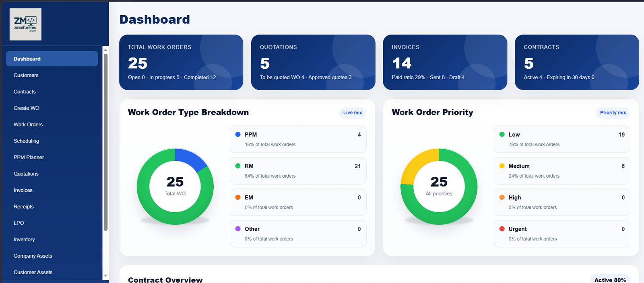Screen dimensions: 644x283
Task: Select the Low priority row
Action: [x=562, y=139]
